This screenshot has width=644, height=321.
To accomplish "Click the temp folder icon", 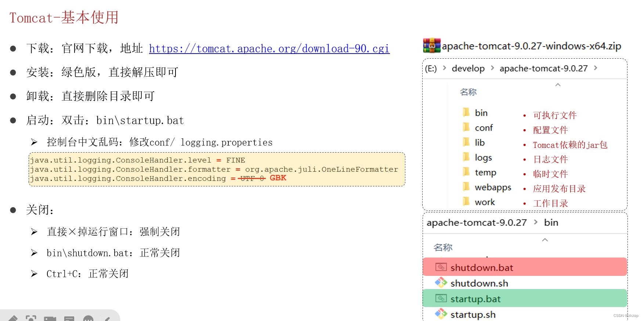I will coord(466,171).
